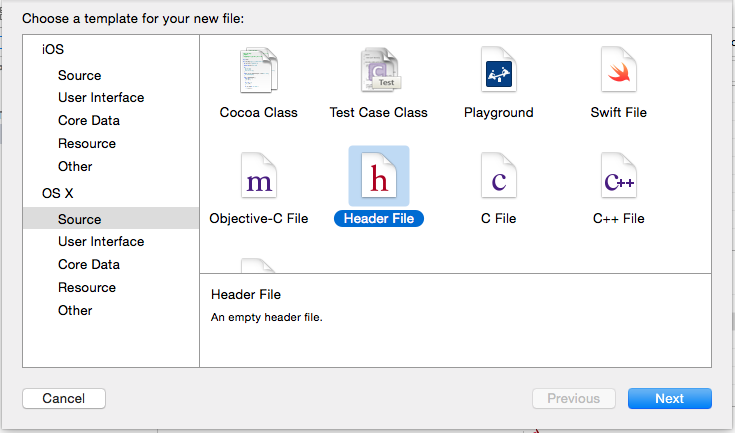Screen dimensions: 735x433
Task: Select the partially visible template icon below Objective-C
Action: [258, 265]
